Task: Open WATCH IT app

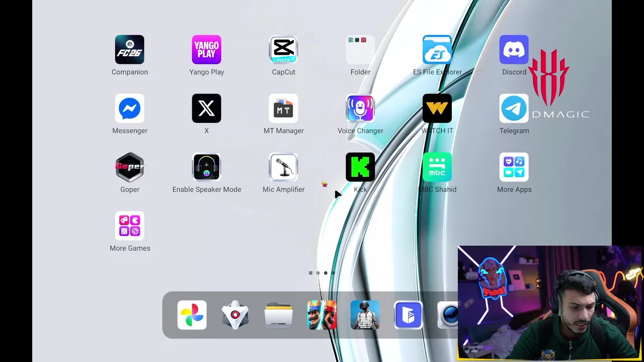Action: tap(437, 109)
